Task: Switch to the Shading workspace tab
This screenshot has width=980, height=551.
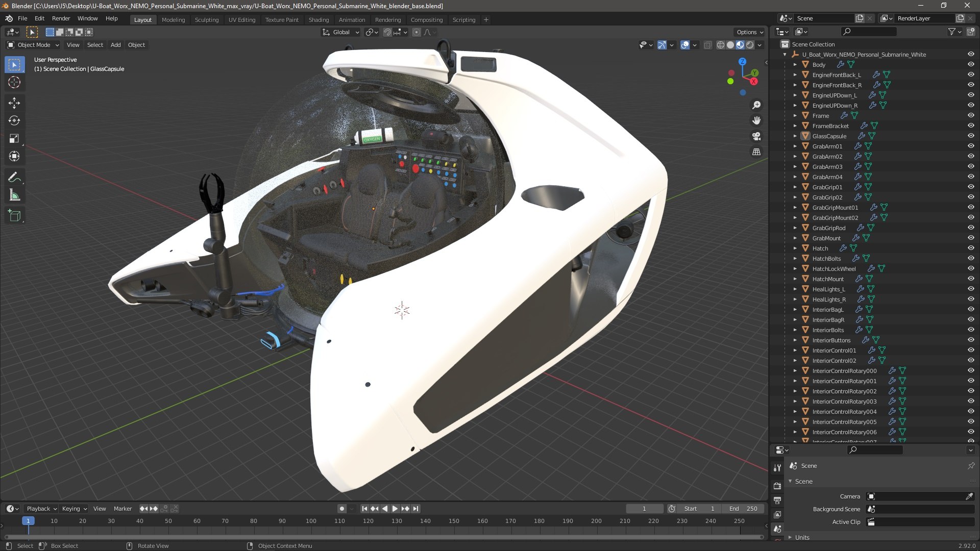Action: click(318, 20)
